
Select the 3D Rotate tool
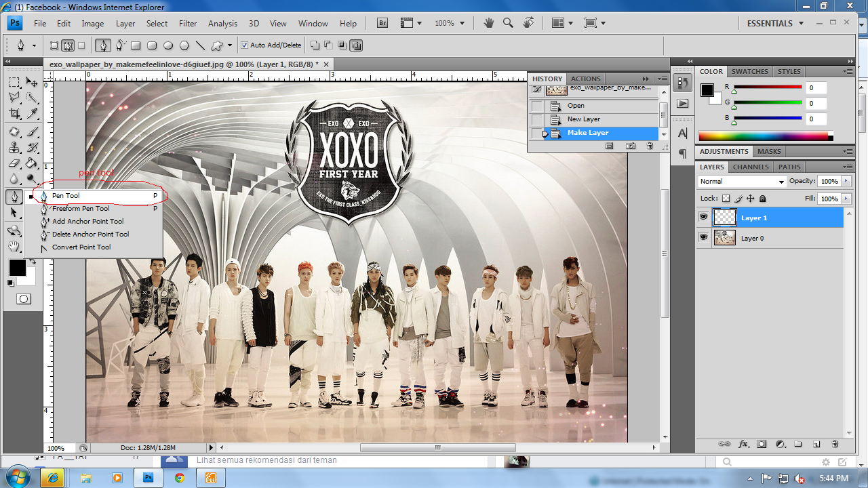[14, 231]
